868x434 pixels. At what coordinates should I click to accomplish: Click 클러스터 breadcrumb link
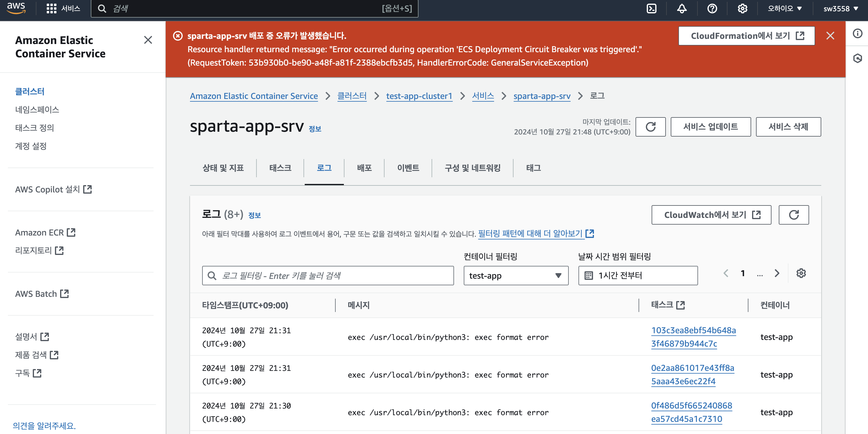click(x=352, y=96)
